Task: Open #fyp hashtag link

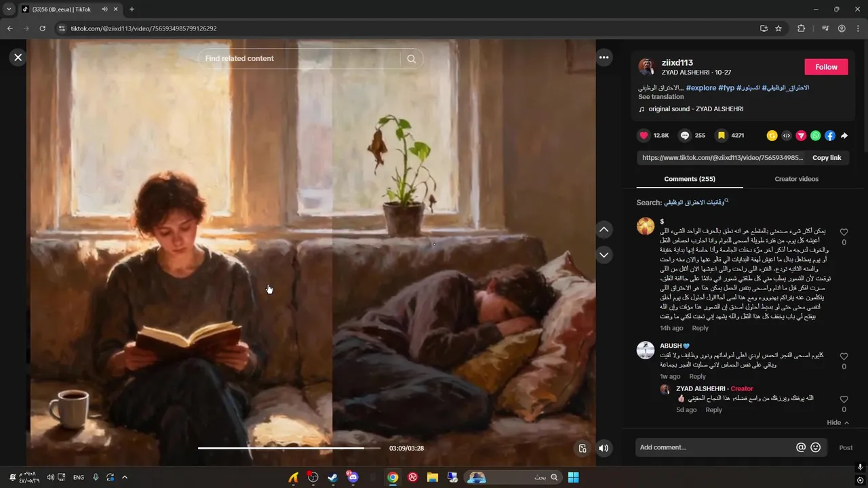Action: tap(726, 88)
